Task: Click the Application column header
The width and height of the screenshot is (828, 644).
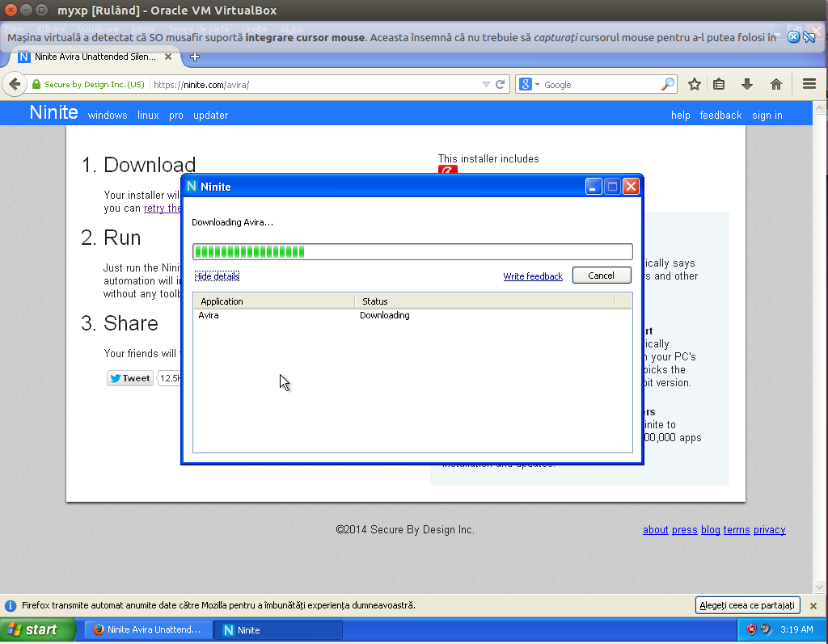Action: pos(274,301)
